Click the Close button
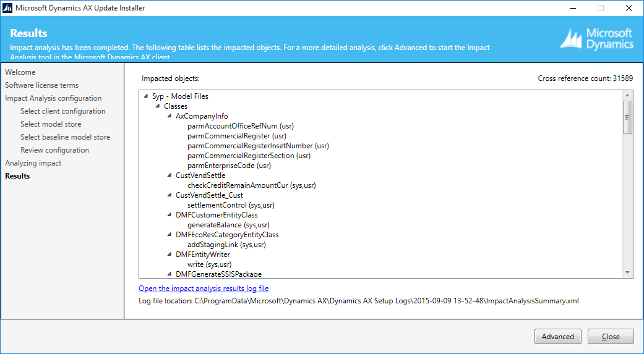The image size is (644, 354). click(x=611, y=336)
